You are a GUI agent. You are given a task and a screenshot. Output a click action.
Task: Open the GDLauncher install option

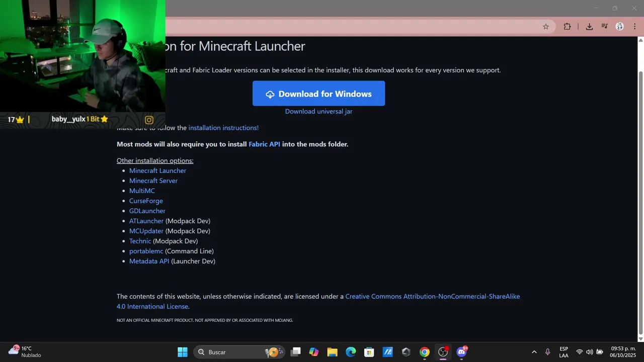[x=147, y=211]
